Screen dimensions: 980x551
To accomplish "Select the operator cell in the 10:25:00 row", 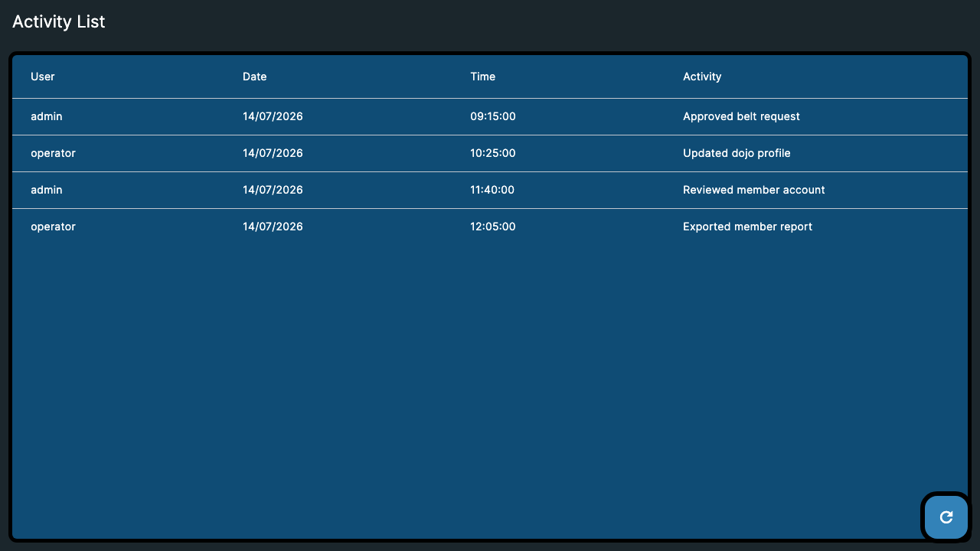I will (54, 153).
